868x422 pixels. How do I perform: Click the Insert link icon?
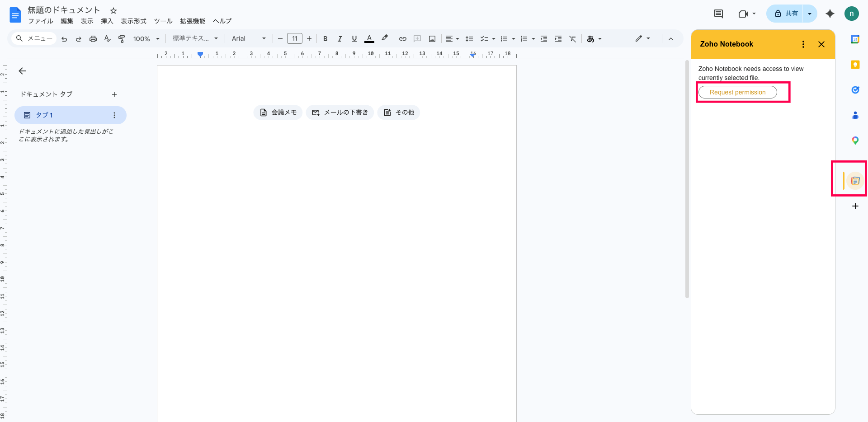(x=402, y=39)
